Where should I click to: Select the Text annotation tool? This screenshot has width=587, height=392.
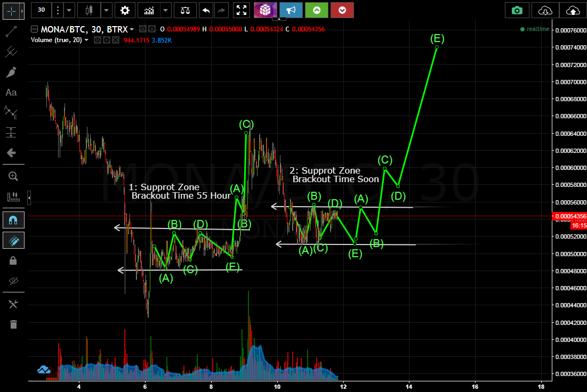(x=11, y=92)
